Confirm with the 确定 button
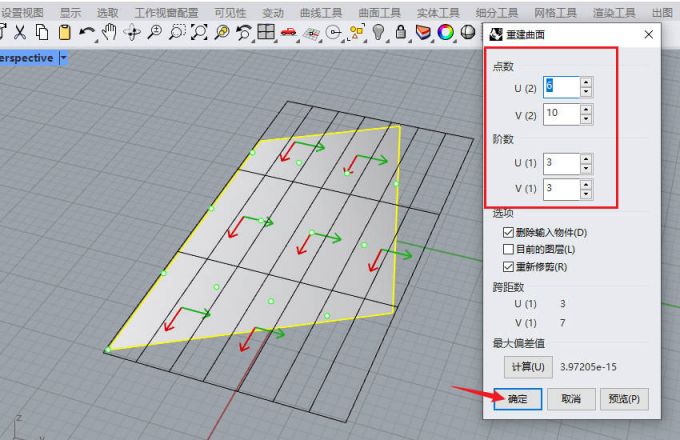The image size is (680, 440). click(517, 399)
